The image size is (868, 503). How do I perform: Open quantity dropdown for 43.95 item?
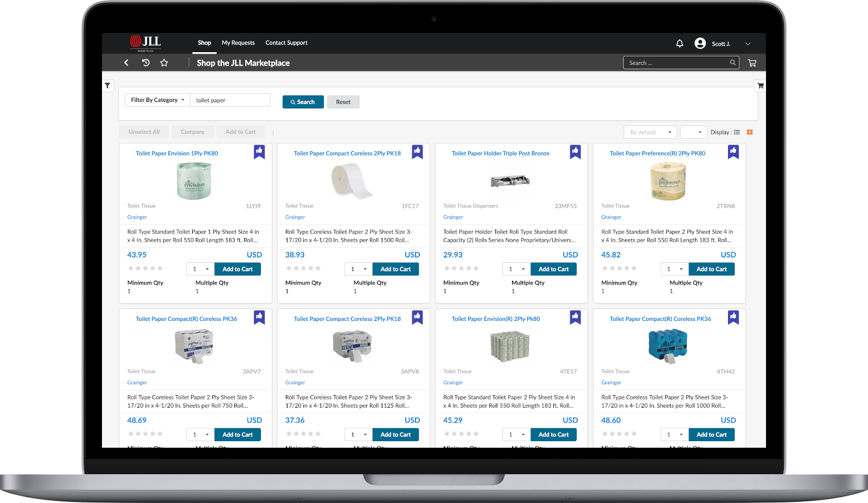(200, 269)
